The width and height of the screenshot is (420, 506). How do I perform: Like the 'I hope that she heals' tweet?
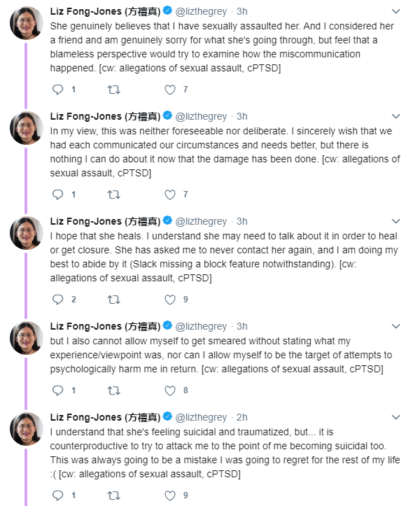(x=169, y=300)
